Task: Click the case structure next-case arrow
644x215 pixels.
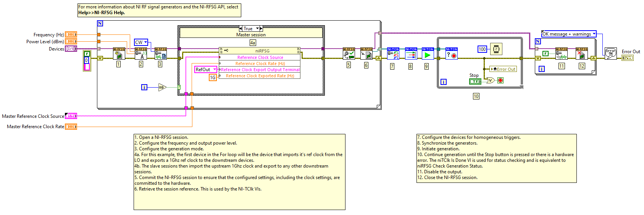Action: 261,29
